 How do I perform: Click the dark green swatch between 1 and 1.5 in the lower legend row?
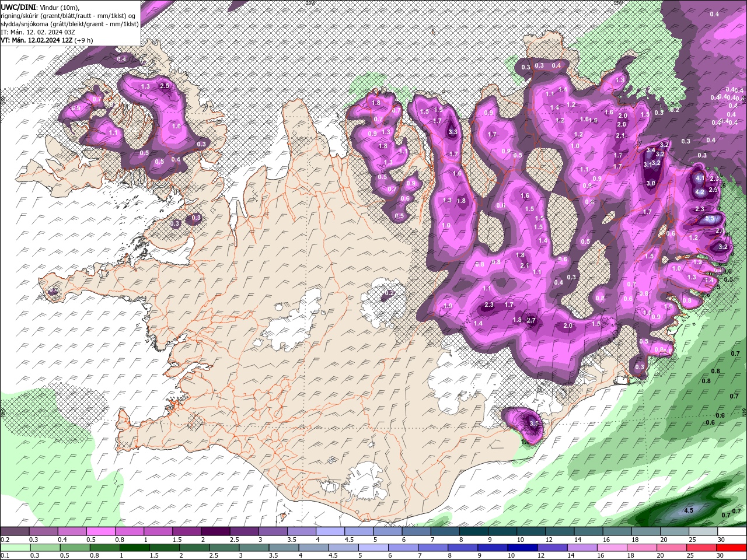134,548
